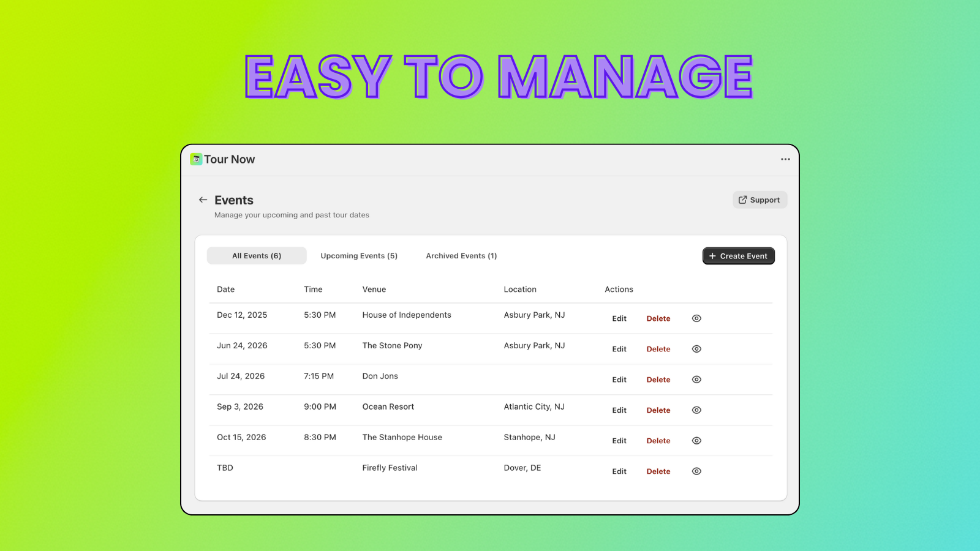Edit the Firefly Festival event
Viewport: 980px width, 551px height.
point(619,471)
